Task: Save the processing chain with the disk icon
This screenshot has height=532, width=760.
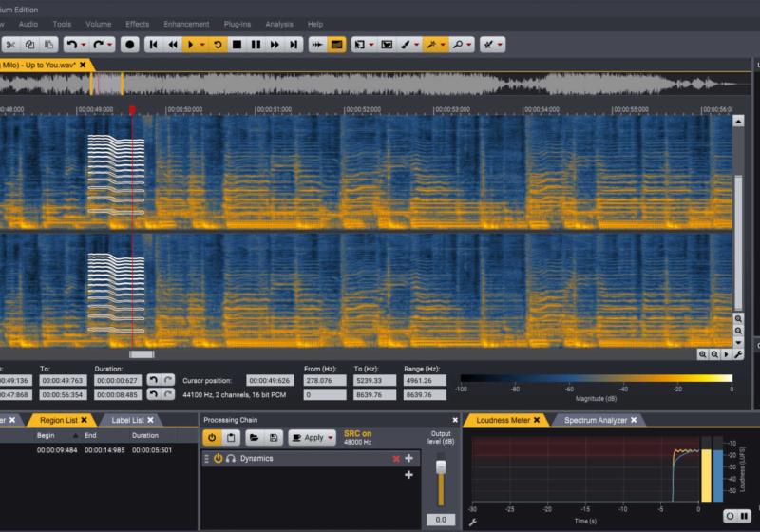Action: [x=274, y=437]
